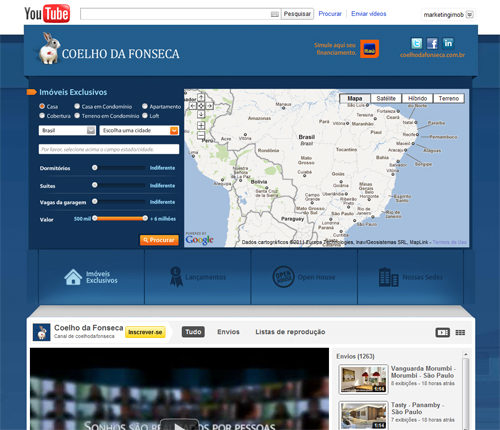Click the Vagas da garagem slider handle
Screen dimensions: 500x430
[95, 201]
